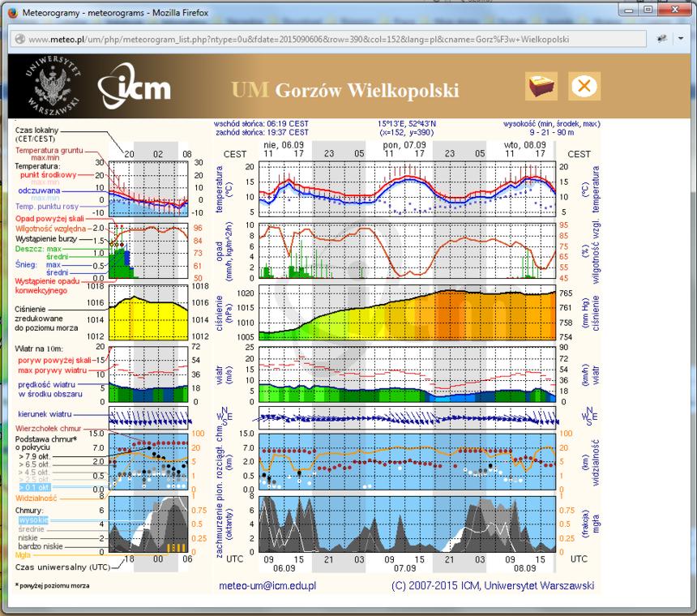Click the 'Czas lokalny' legend label
Viewport: 697px width, 616px height.
point(37,130)
